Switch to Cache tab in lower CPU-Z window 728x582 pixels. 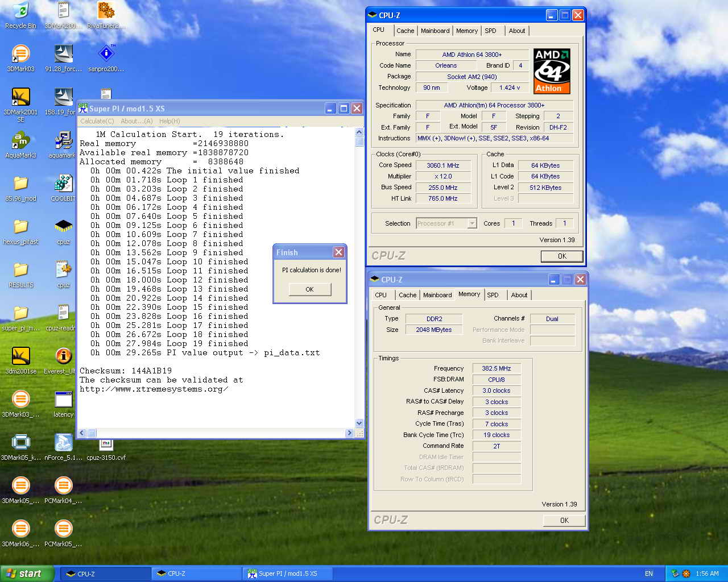[x=408, y=295]
